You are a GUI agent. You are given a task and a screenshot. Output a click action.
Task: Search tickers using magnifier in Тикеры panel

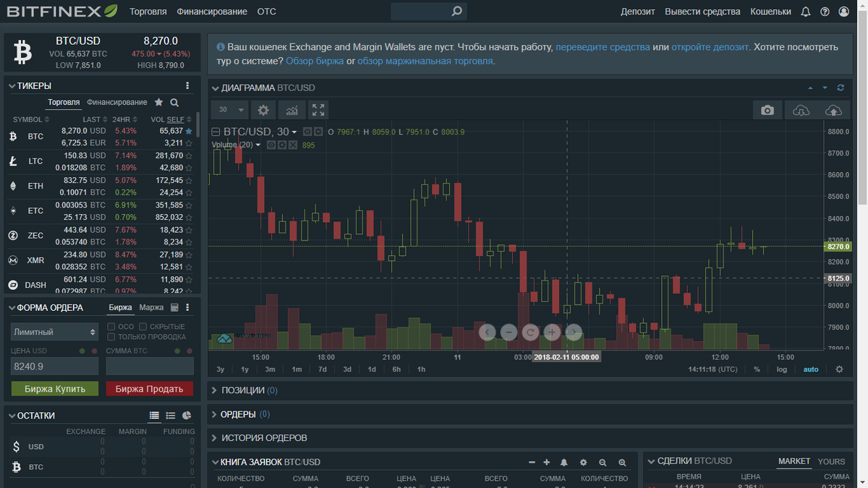(x=174, y=103)
